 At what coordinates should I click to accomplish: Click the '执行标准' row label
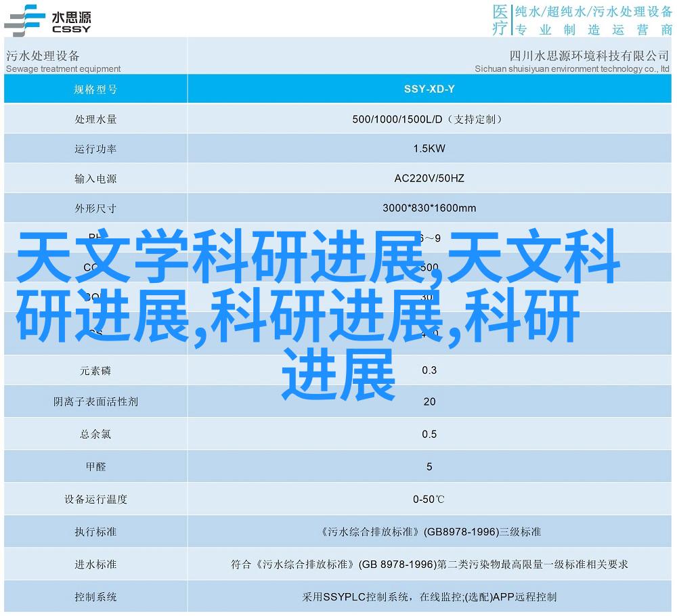click(x=95, y=532)
